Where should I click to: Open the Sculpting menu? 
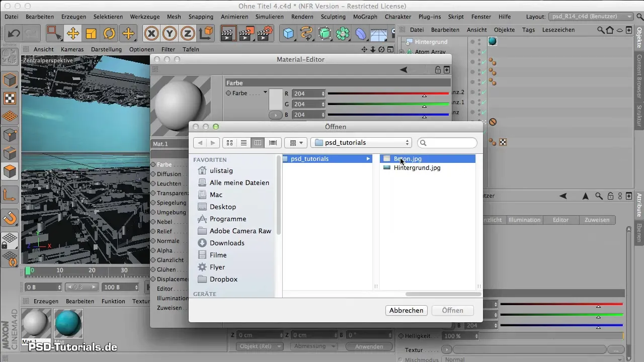coord(333,17)
